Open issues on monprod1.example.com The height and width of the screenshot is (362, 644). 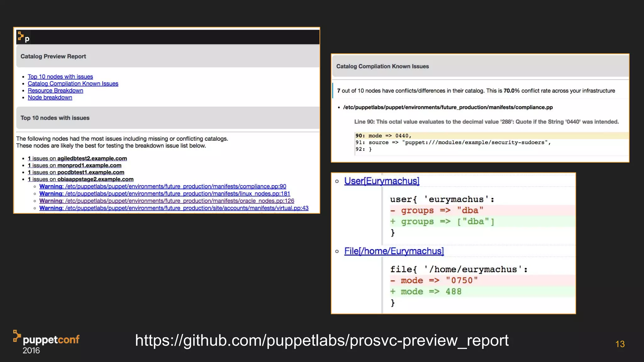tap(75, 165)
